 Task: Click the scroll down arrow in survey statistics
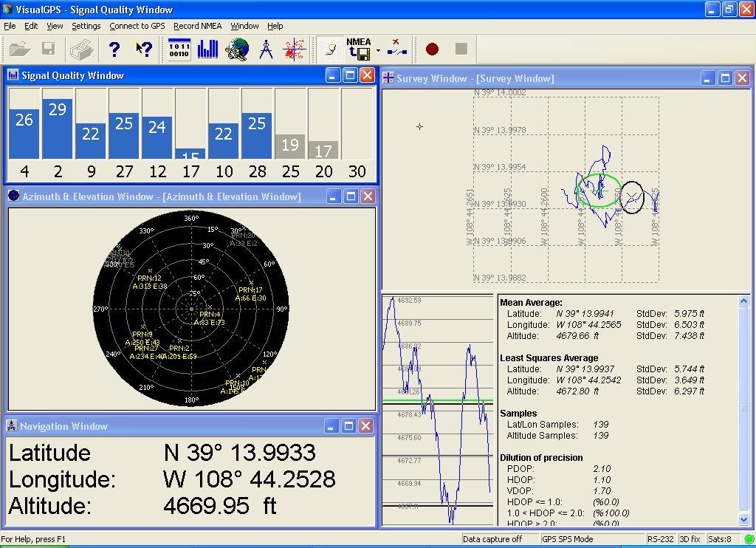(x=743, y=519)
